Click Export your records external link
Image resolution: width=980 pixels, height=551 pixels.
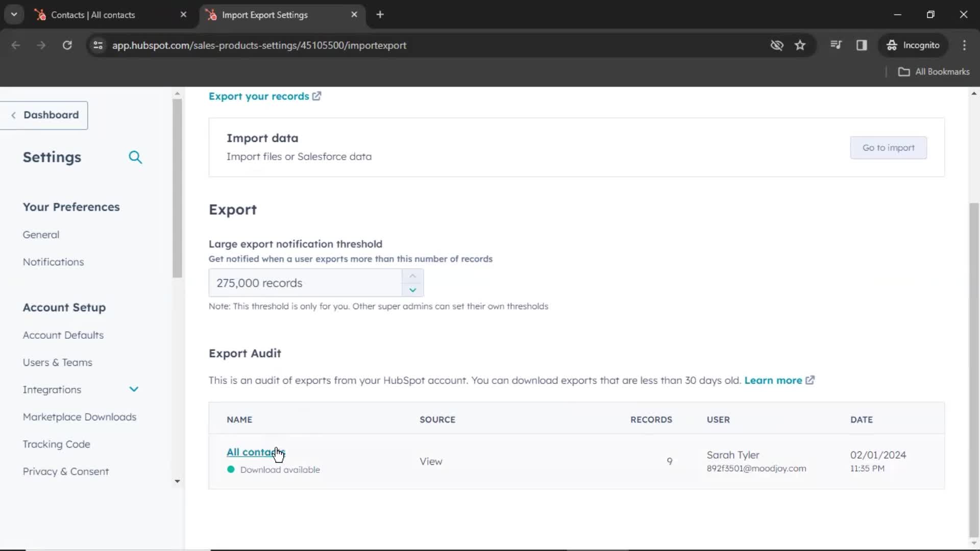coord(264,96)
